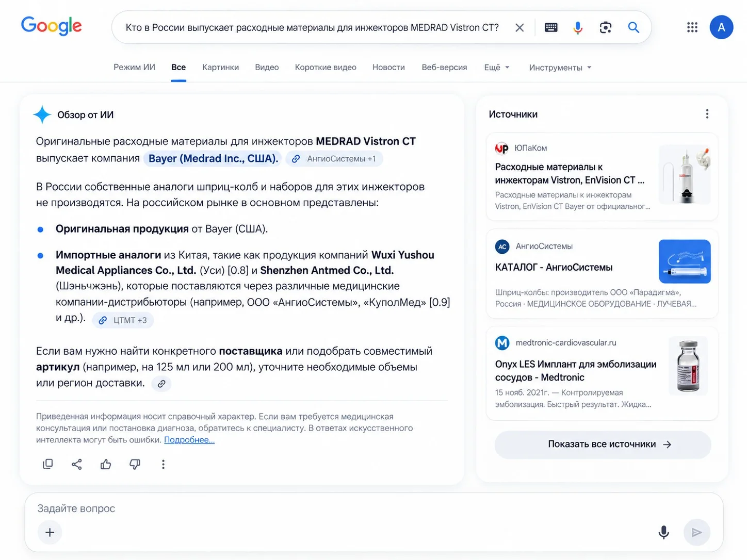The height and width of the screenshot is (560, 747).
Task: Open the Onyx LES vial thumbnail
Action: tap(688, 366)
